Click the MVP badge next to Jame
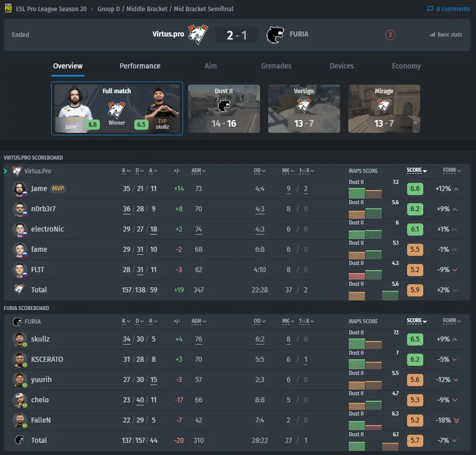 (x=58, y=188)
